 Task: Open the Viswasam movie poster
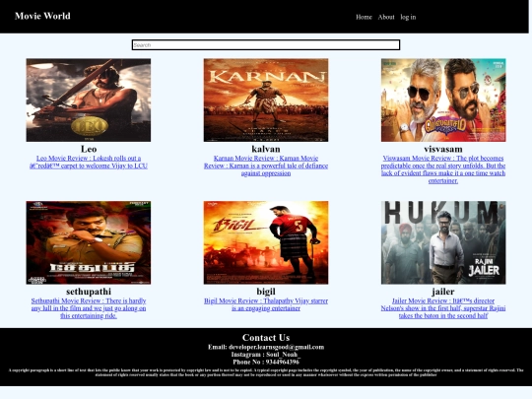click(x=443, y=100)
